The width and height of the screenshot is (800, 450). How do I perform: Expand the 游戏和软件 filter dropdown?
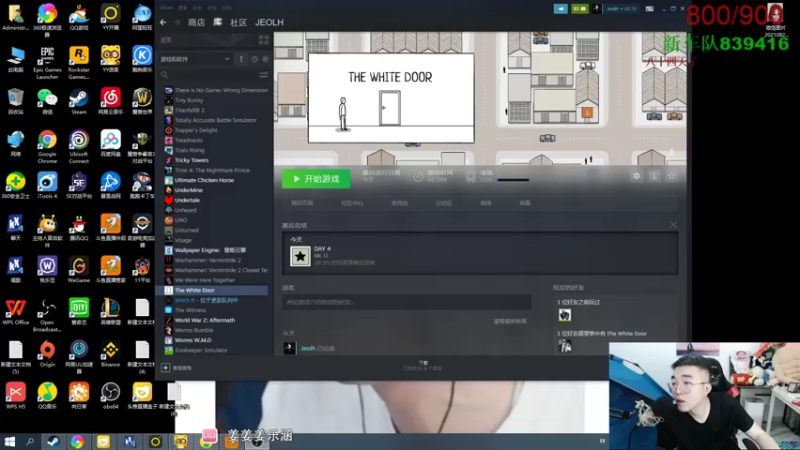(195, 59)
